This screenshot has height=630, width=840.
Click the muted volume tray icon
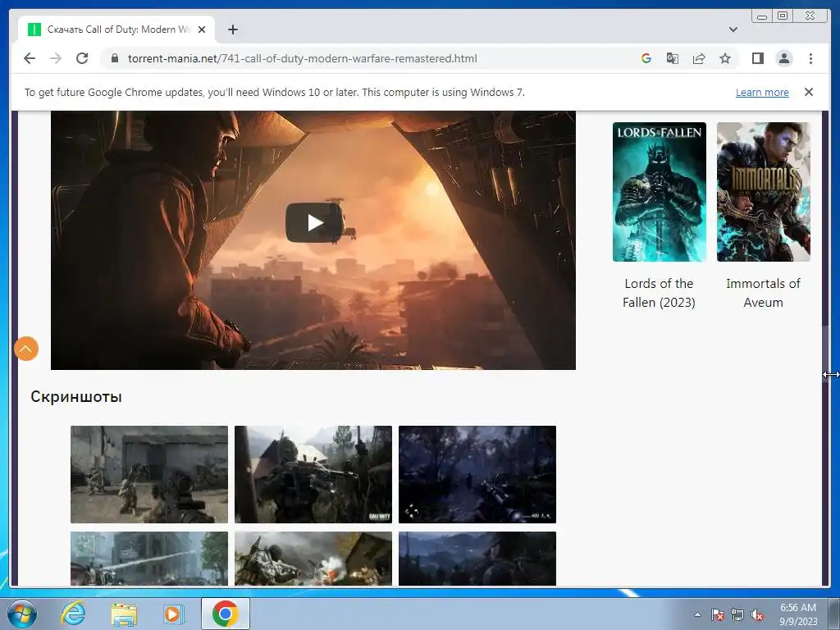(757, 614)
